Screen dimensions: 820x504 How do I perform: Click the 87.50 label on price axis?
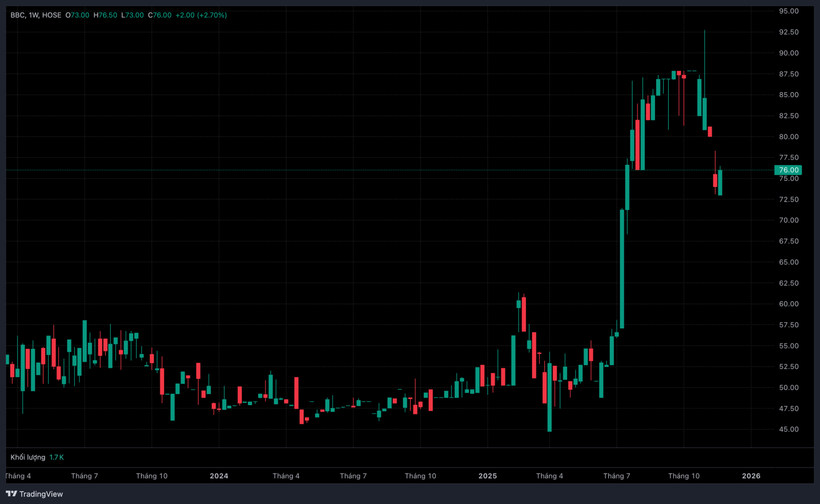[x=789, y=74]
